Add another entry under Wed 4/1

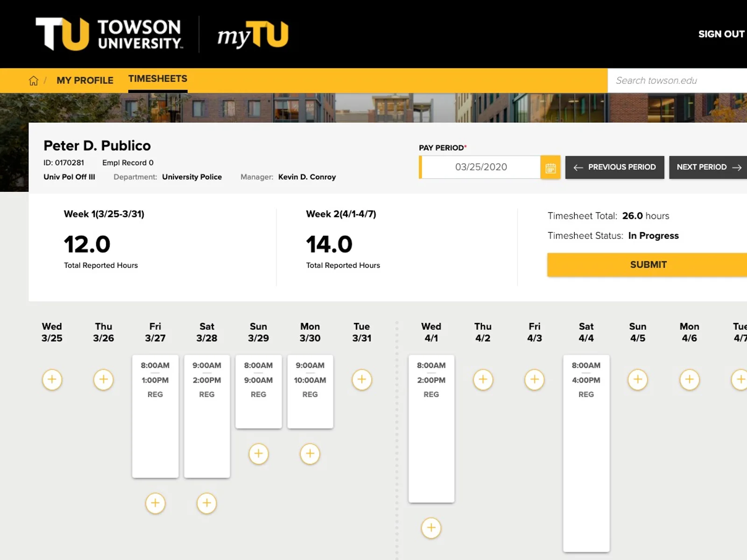coord(431,528)
